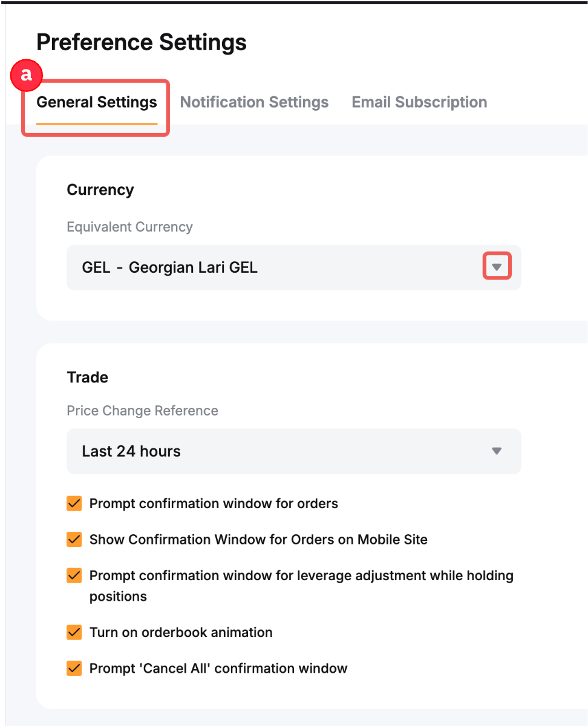Click the Currency section heading

pos(100,190)
